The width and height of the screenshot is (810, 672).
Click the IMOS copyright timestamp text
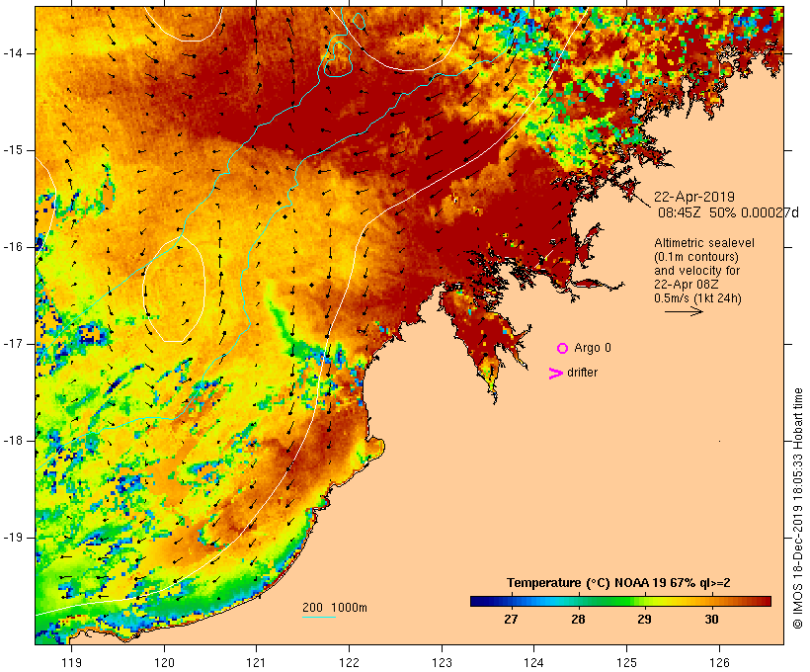797,509
